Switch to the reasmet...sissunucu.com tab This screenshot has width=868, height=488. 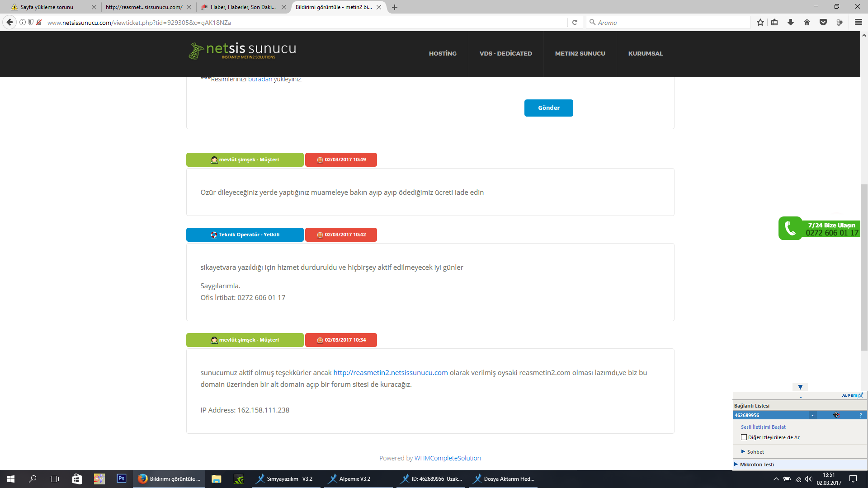(x=147, y=7)
